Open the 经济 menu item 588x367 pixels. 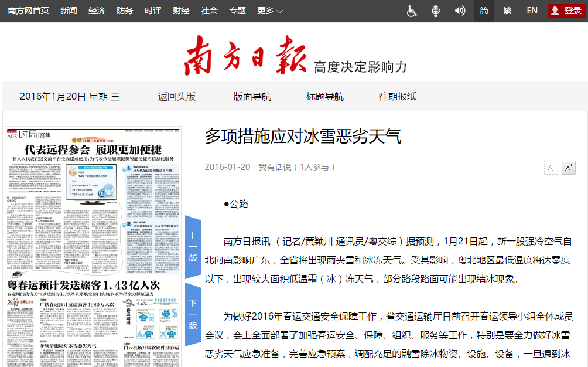pos(97,11)
